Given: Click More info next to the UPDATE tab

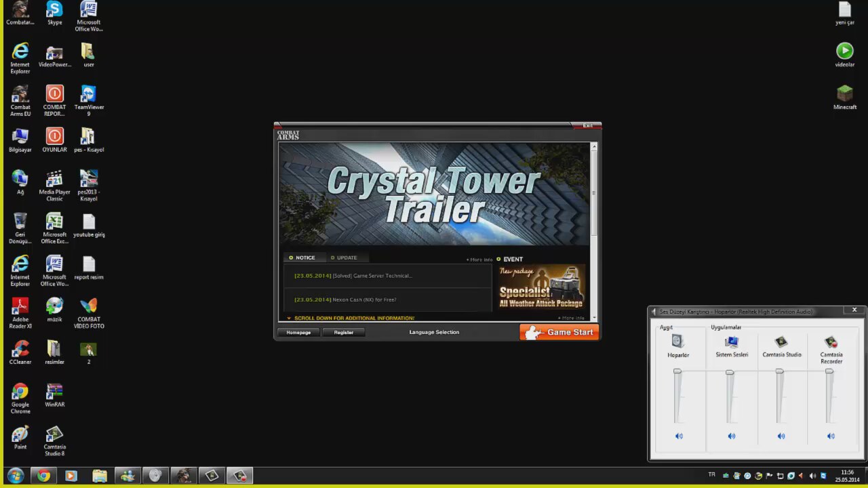Looking at the screenshot, I should [x=479, y=260].
